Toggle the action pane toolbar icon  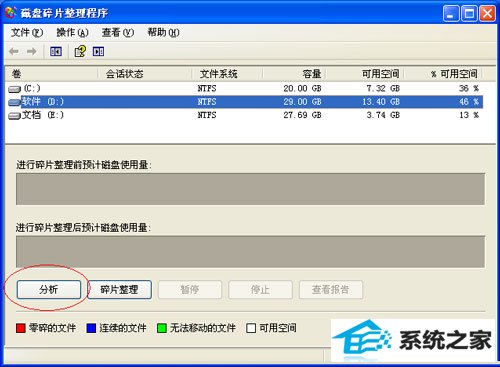(98, 51)
